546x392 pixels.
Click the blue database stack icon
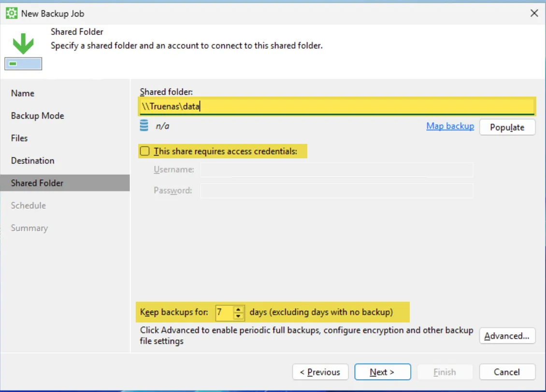click(x=144, y=126)
